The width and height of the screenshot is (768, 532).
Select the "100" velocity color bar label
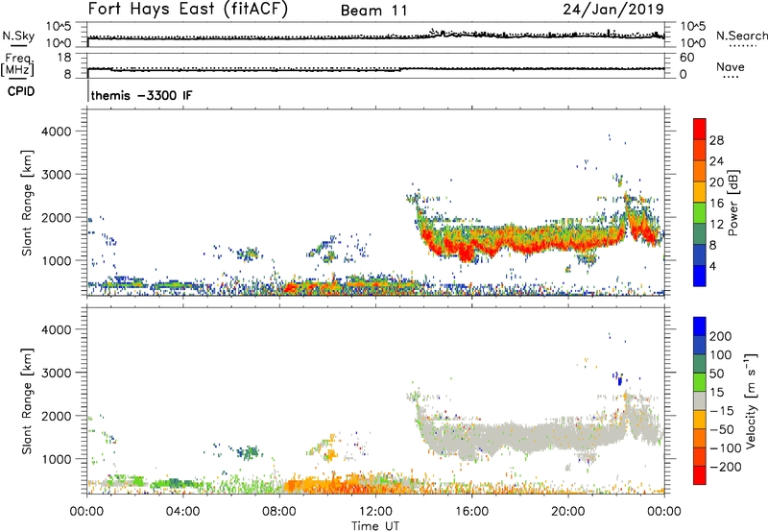click(x=721, y=354)
